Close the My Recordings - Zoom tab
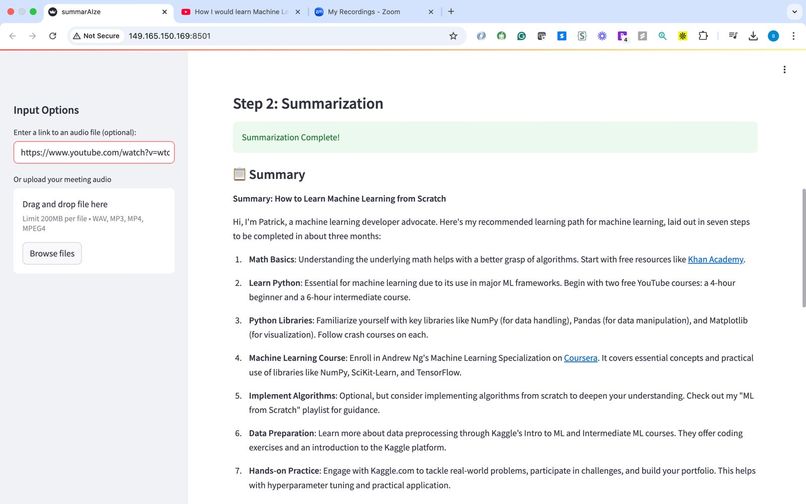This screenshot has height=504, width=806. (x=431, y=11)
